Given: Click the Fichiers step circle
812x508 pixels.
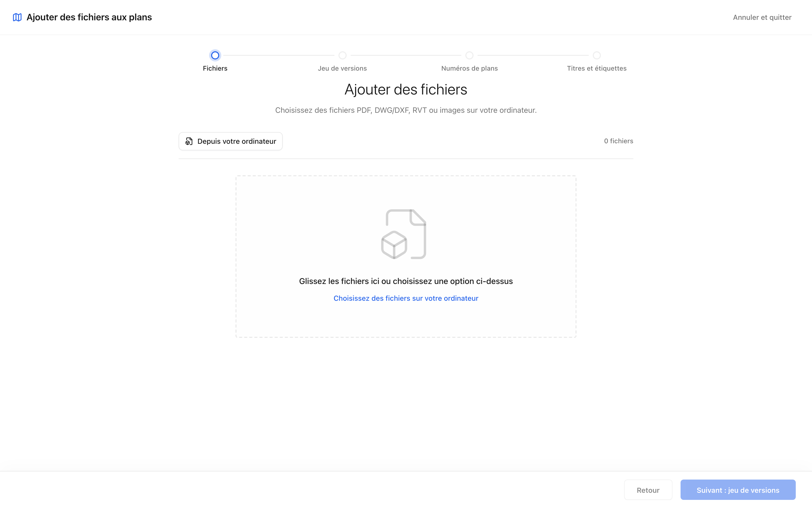Looking at the screenshot, I should coord(215,55).
